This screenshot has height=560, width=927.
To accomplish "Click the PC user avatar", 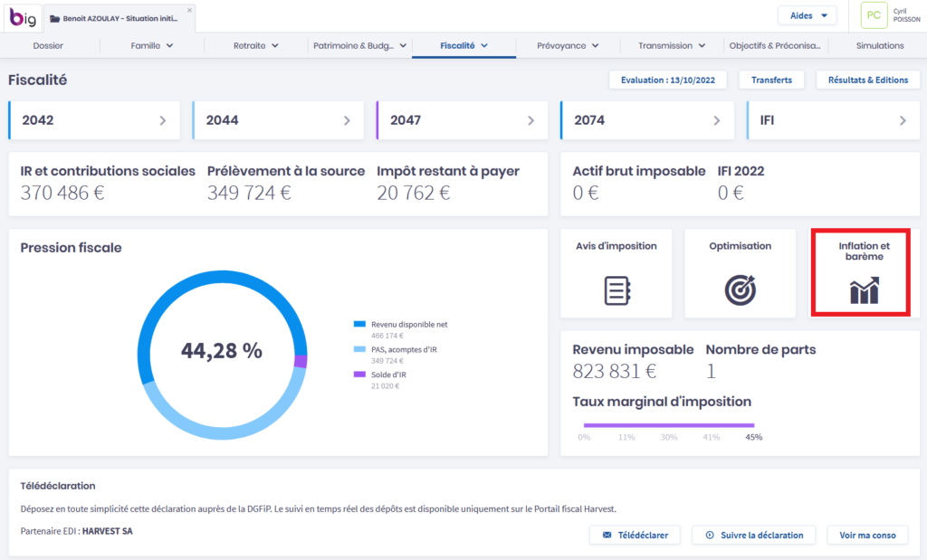I will 874,15.
